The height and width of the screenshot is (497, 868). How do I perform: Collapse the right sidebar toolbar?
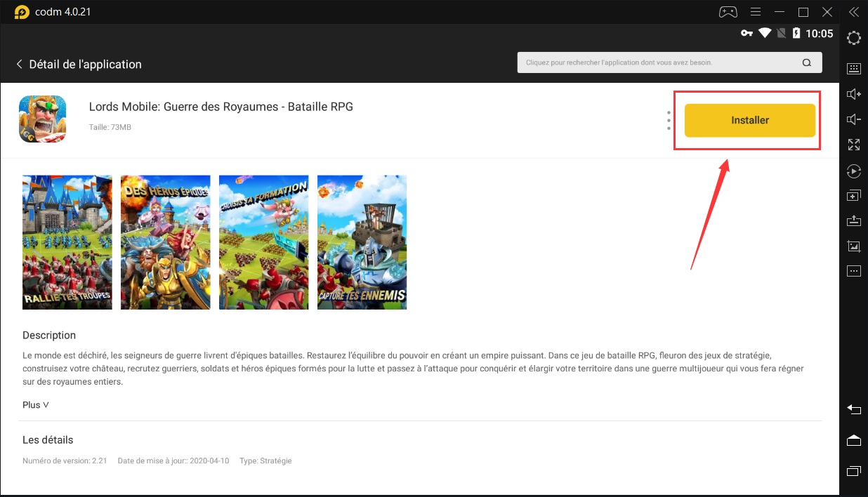click(854, 11)
